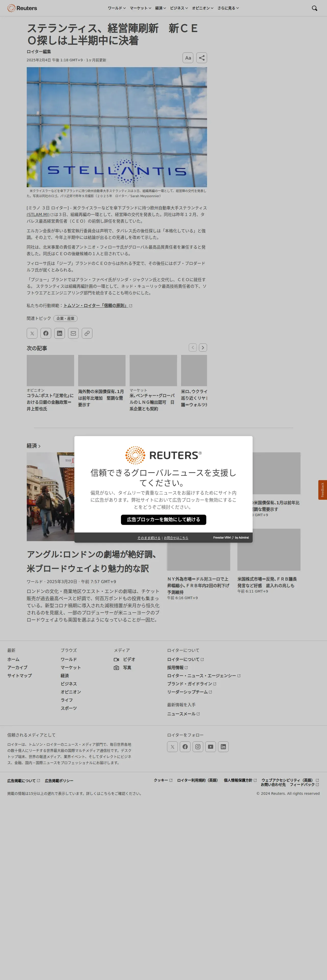Open アングル:ロンドンの劇場が絶好調 headline
Image resolution: width=327 pixels, height=980 pixels.
tap(93, 561)
